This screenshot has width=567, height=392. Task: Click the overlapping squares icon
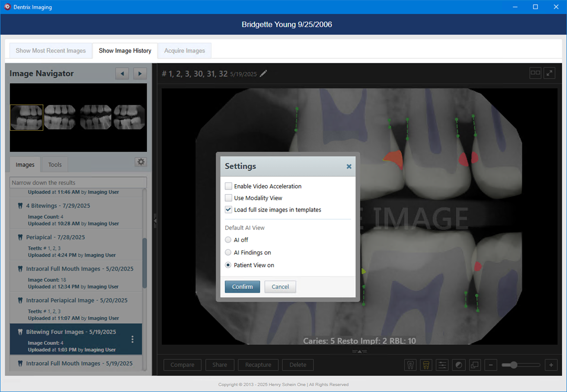475,365
